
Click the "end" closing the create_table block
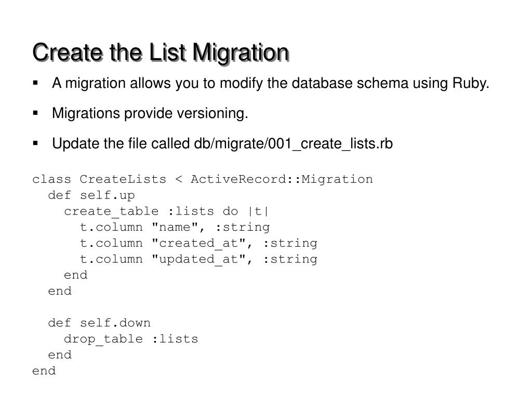click(x=75, y=275)
